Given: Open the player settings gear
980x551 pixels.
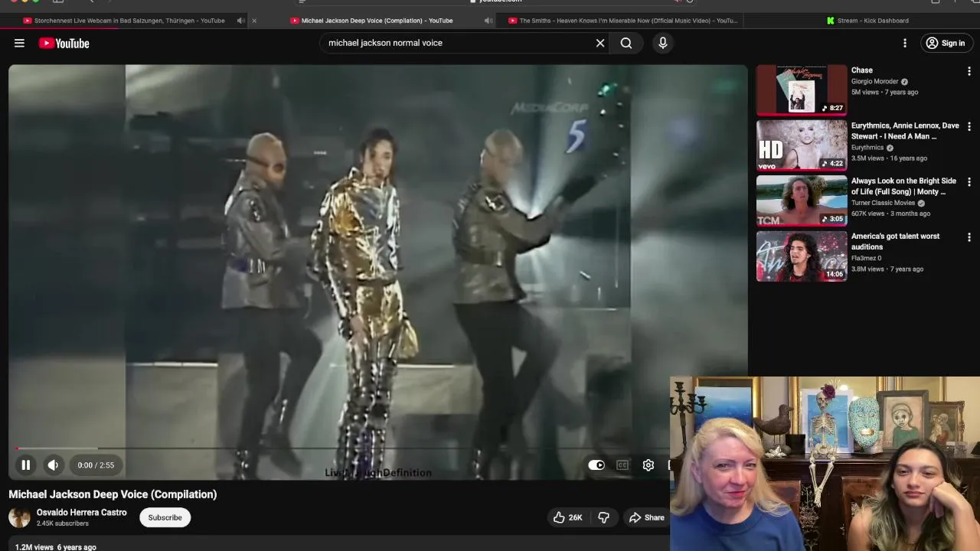Looking at the screenshot, I should pyautogui.click(x=648, y=465).
